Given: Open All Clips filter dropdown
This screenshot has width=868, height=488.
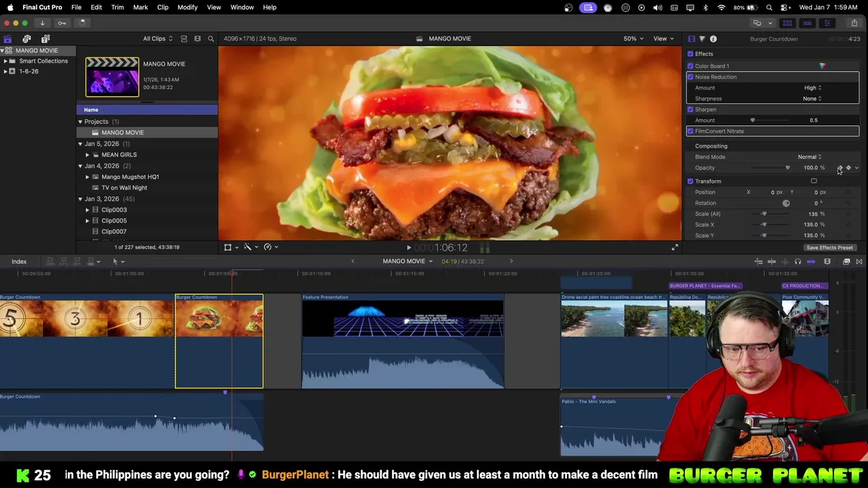Looking at the screenshot, I should pos(157,39).
